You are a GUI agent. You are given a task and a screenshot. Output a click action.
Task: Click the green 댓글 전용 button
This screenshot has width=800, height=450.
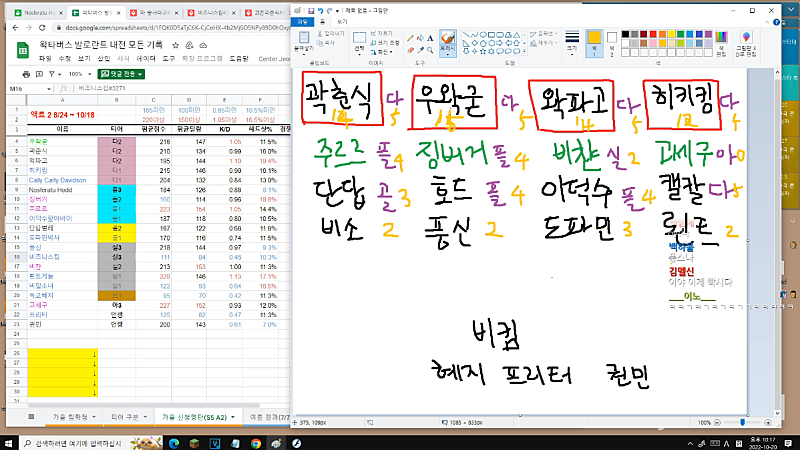pyautogui.click(x=122, y=74)
